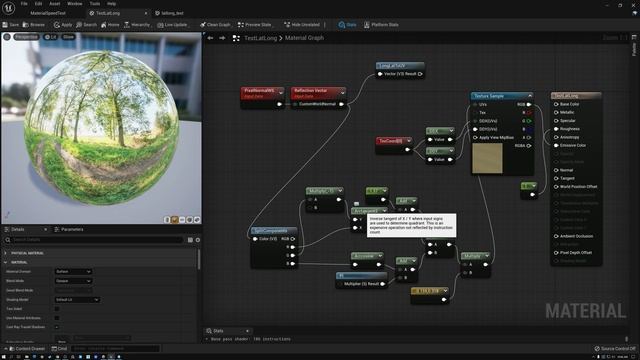Image resolution: width=640 pixels, height=360 pixels.
Task: Collapse the Arctangent2 node
Action: tap(384, 211)
